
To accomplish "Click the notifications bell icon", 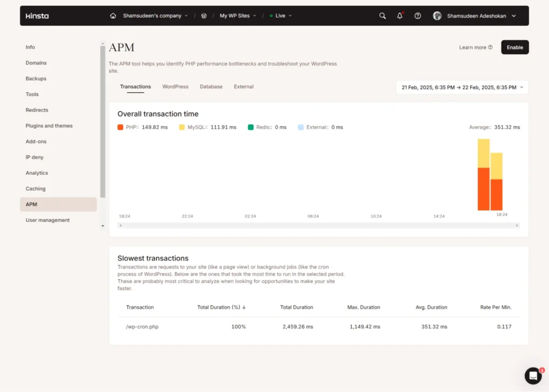I will 399,16.
